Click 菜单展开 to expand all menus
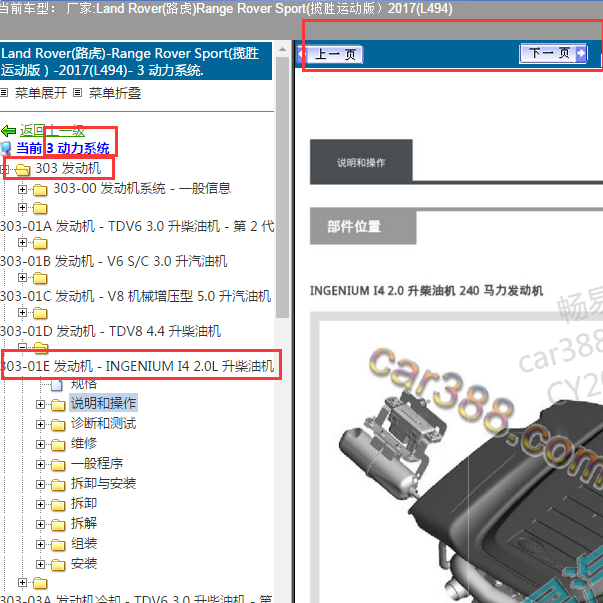This screenshot has width=603, height=603. click(40, 93)
